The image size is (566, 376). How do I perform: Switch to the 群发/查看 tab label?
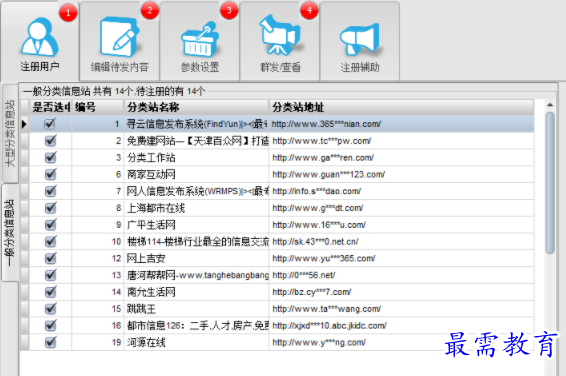click(280, 67)
